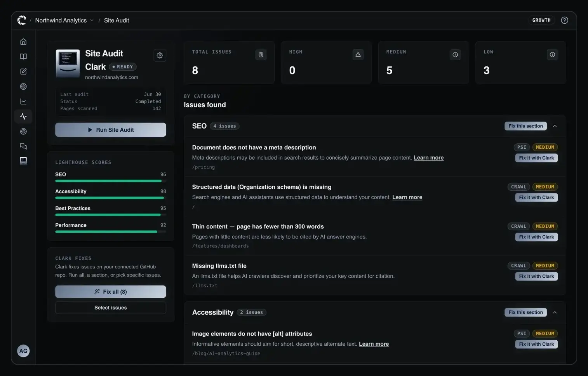Screen dimensions: 588x376
Task: Click the /llms.txt path text
Action: pyautogui.click(x=205, y=285)
